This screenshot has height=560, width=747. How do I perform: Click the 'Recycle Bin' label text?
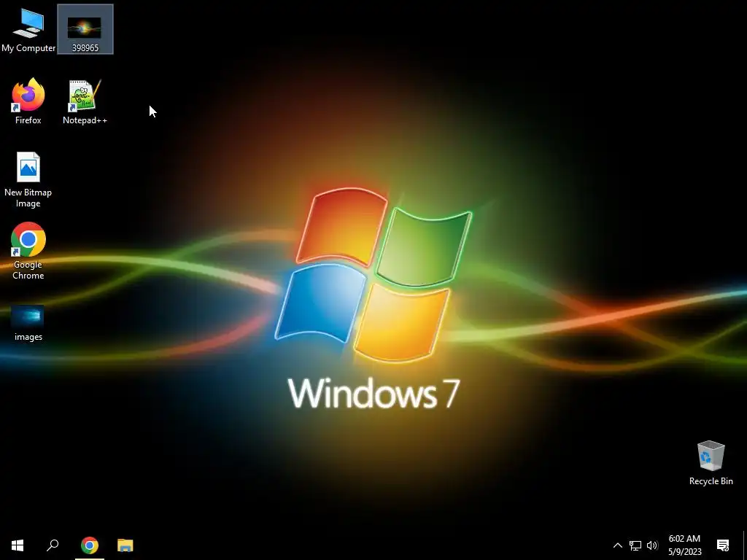711,481
